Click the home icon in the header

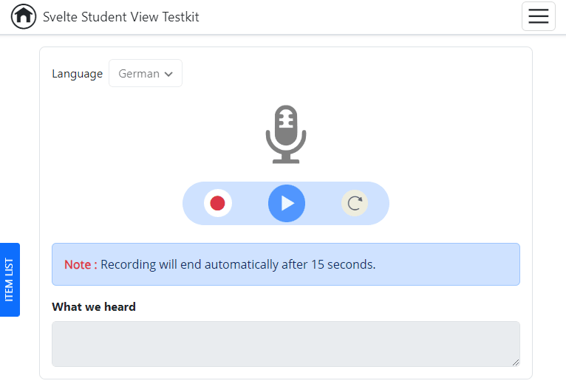pyautogui.click(x=24, y=16)
